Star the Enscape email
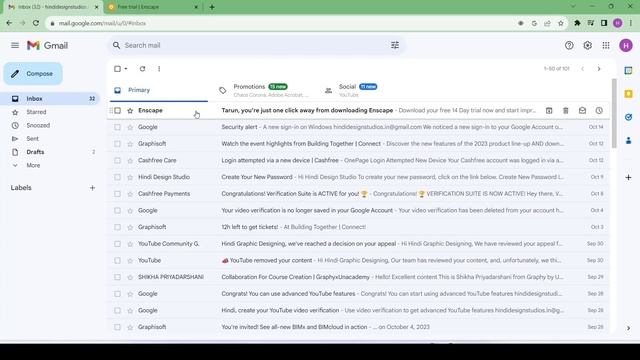Viewport: 640px width, 360px height. click(130, 111)
